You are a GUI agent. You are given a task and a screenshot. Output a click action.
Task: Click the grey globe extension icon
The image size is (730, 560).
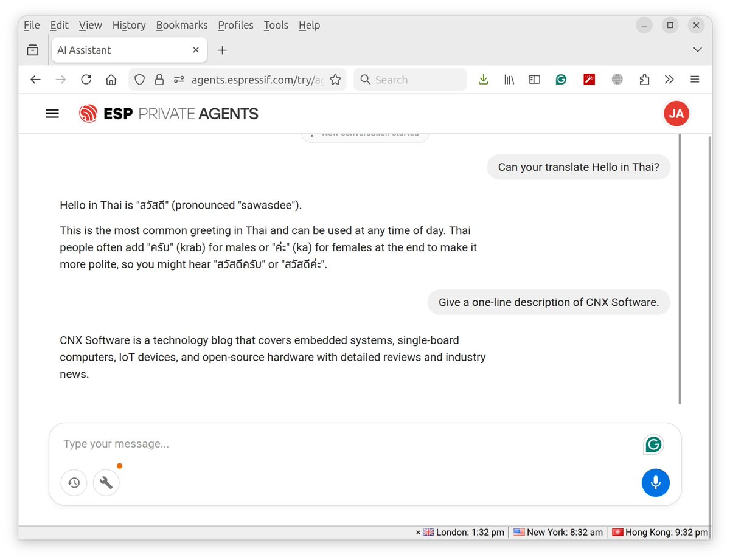(617, 80)
